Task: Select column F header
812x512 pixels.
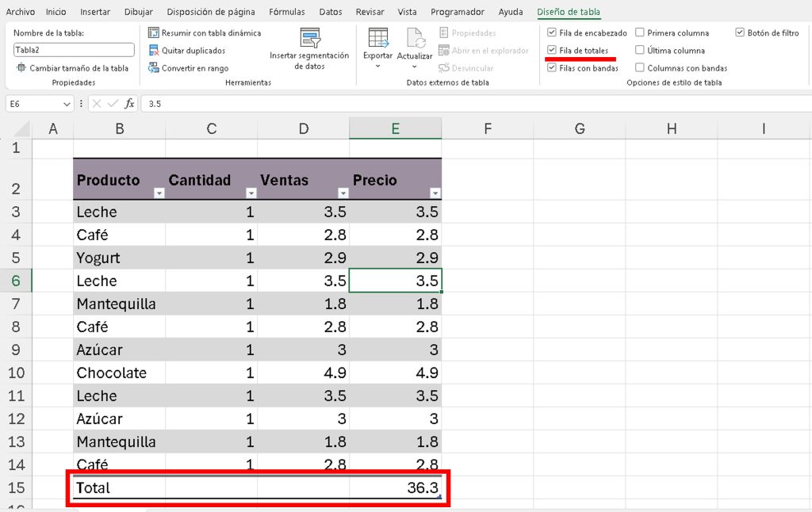Action: (x=487, y=128)
